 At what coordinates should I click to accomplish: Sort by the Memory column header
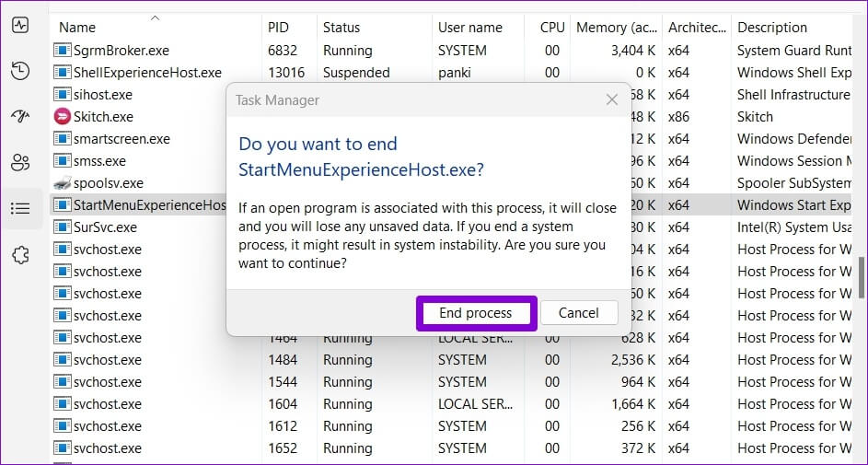click(616, 27)
